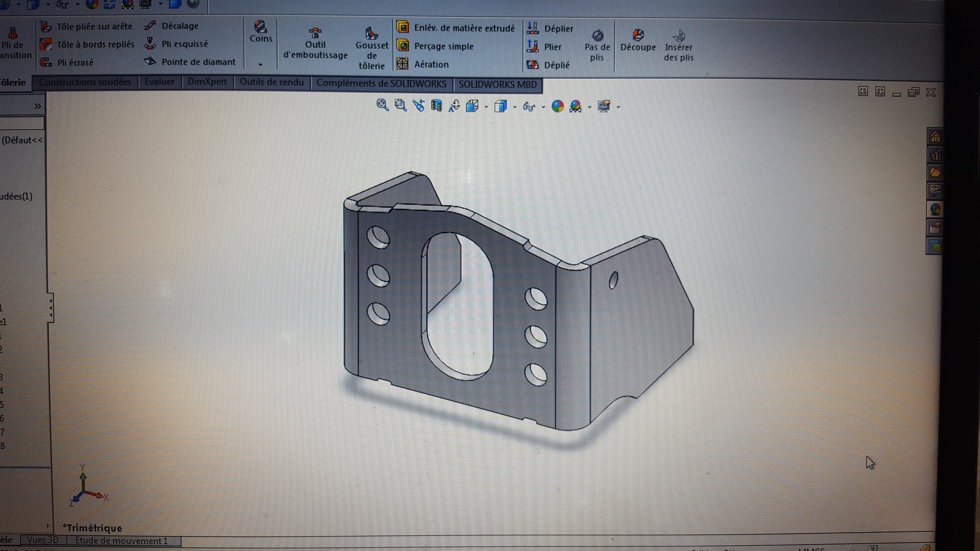
Task: Choose the Aération tool
Action: [423, 64]
